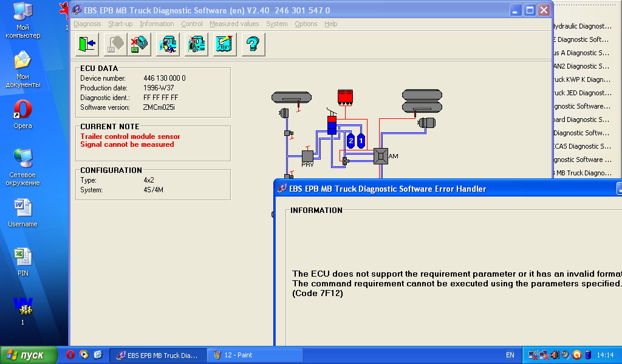Open the Control menu

[192, 24]
